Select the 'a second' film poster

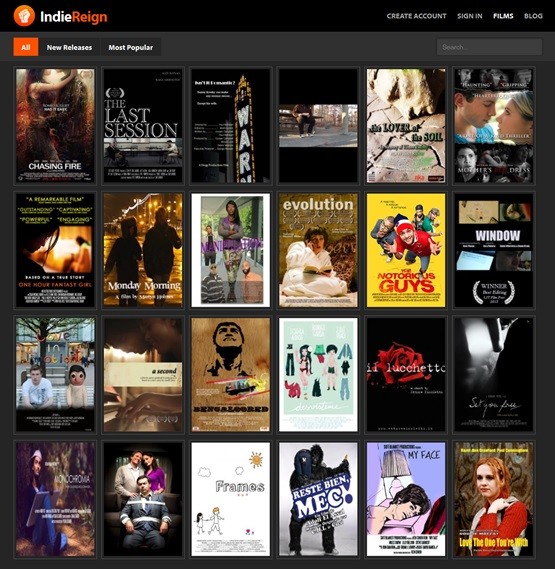[x=143, y=374]
